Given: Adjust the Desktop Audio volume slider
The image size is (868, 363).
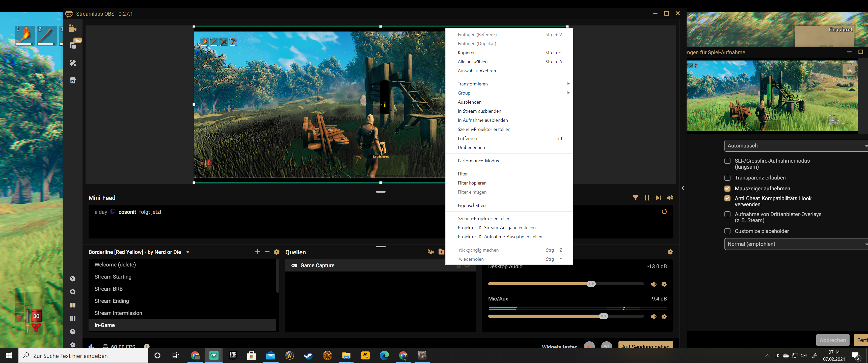Looking at the screenshot, I should tap(591, 284).
